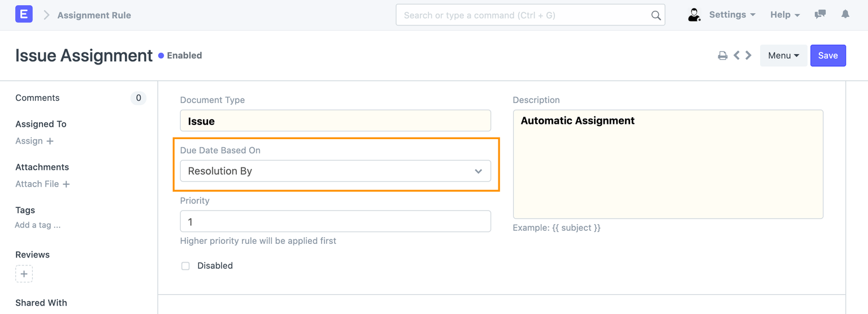Open the Due Date Based On dropdown
The width and height of the screenshot is (868, 314).
[x=335, y=171]
